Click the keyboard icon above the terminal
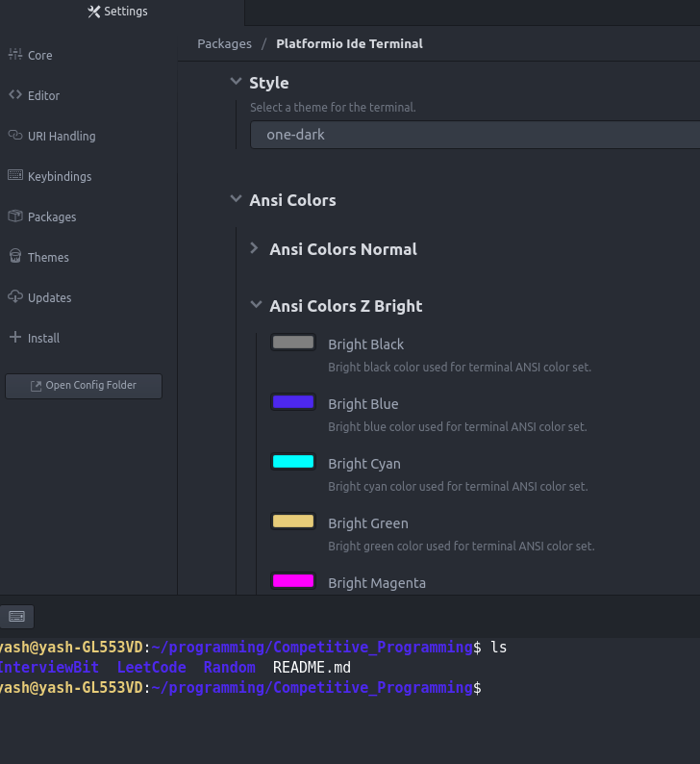The height and width of the screenshot is (764, 700). tap(16, 616)
